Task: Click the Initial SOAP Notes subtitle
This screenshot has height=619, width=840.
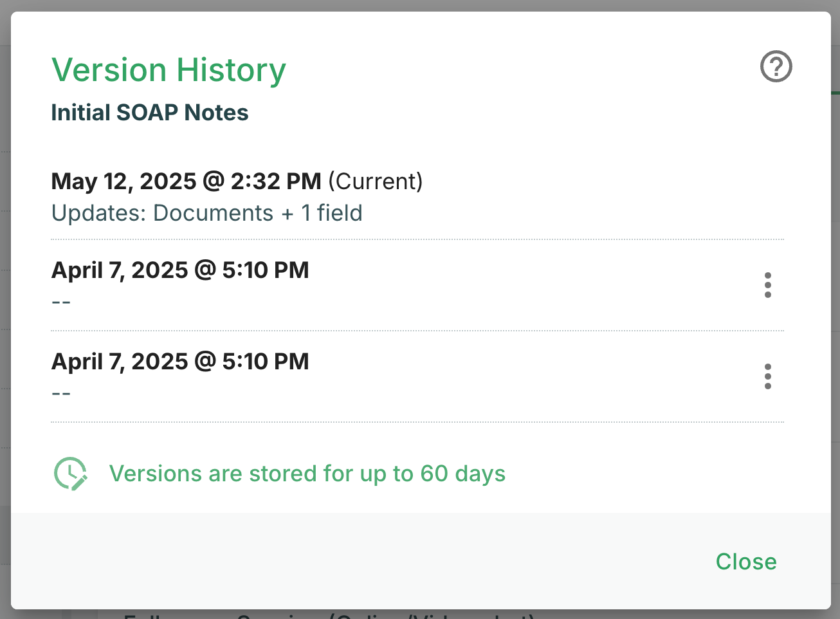Action: coord(149,113)
